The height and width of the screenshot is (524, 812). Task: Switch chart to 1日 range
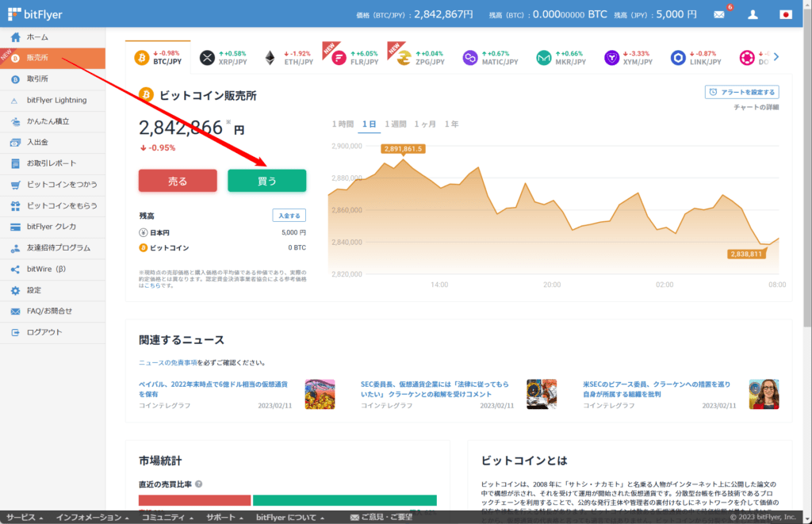(x=370, y=124)
